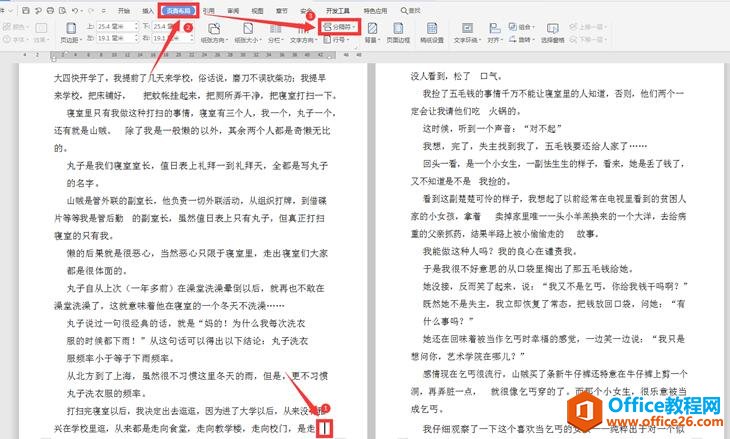This screenshot has height=439, width=730.
Task: Open the 章节 (Chapter) tab
Action: click(282, 11)
